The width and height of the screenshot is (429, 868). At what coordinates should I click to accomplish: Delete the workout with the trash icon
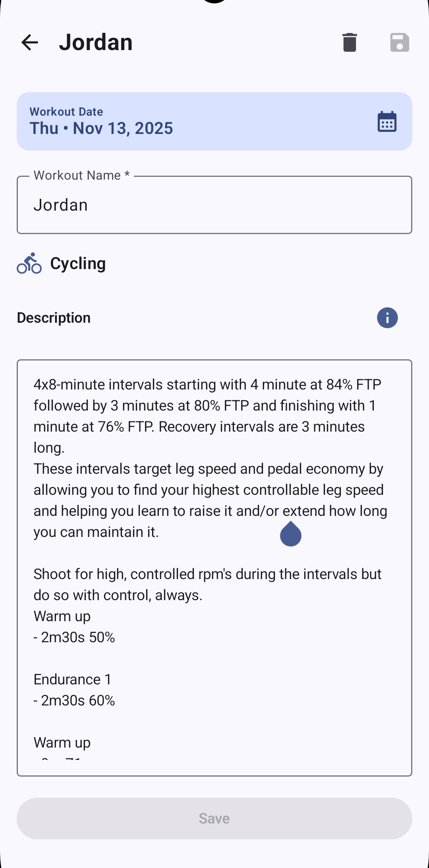pos(350,43)
